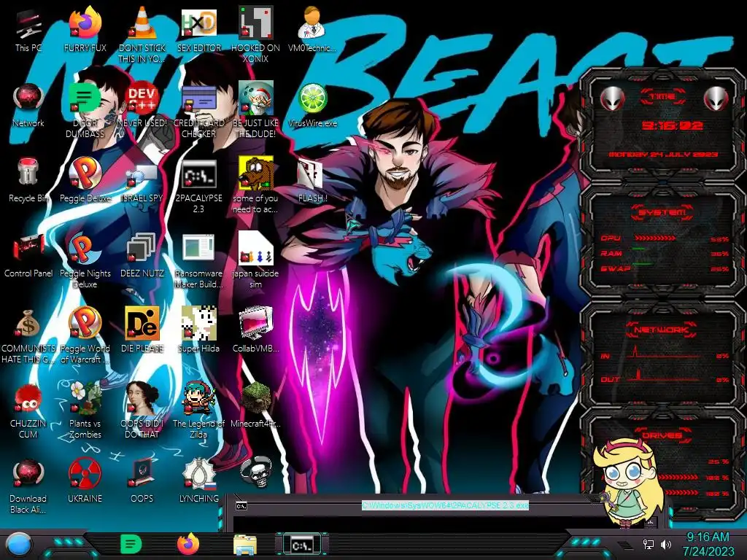Open File Explorer from the taskbar
The image size is (747, 560).
point(245,545)
